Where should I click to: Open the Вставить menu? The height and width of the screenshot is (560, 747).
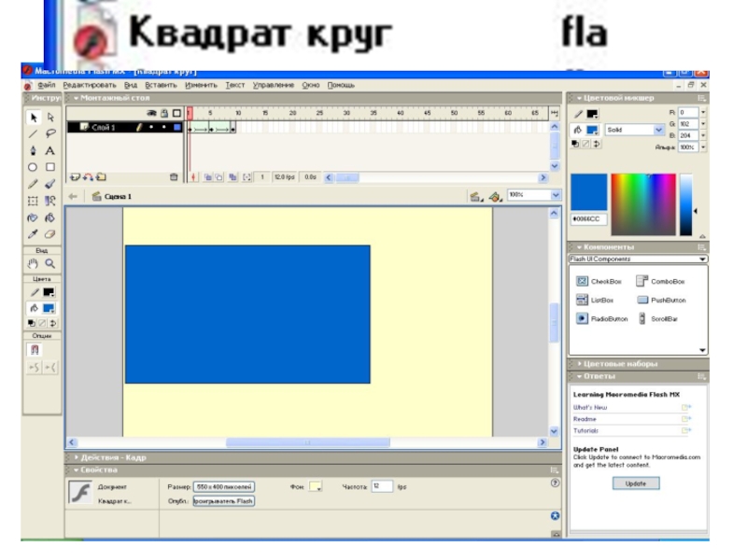161,85
